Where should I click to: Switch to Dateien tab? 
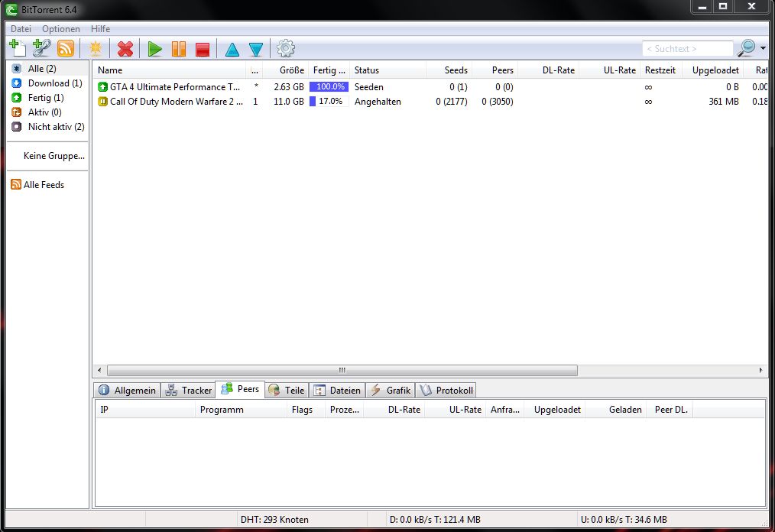click(337, 390)
